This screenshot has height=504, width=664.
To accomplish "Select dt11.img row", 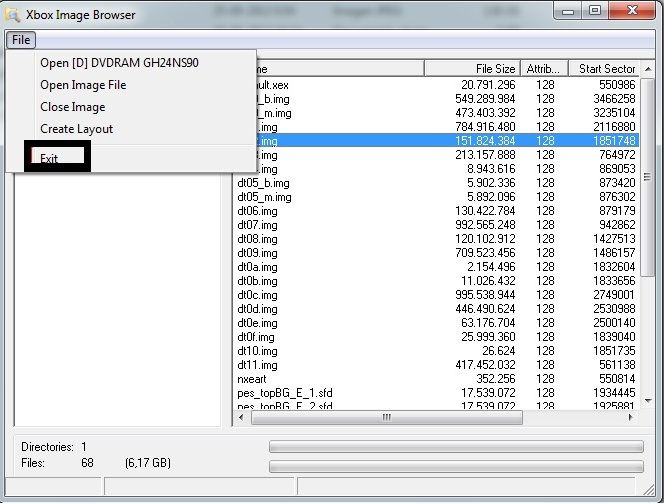I will coord(436,365).
